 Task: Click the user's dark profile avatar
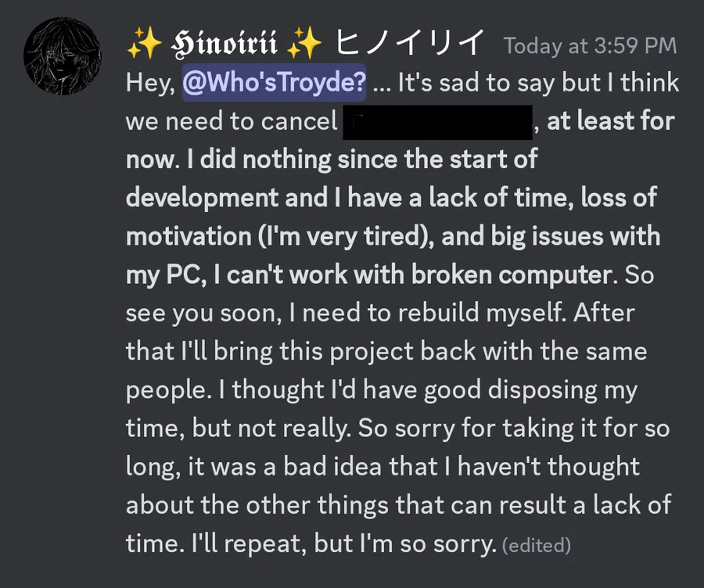(x=63, y=56)
